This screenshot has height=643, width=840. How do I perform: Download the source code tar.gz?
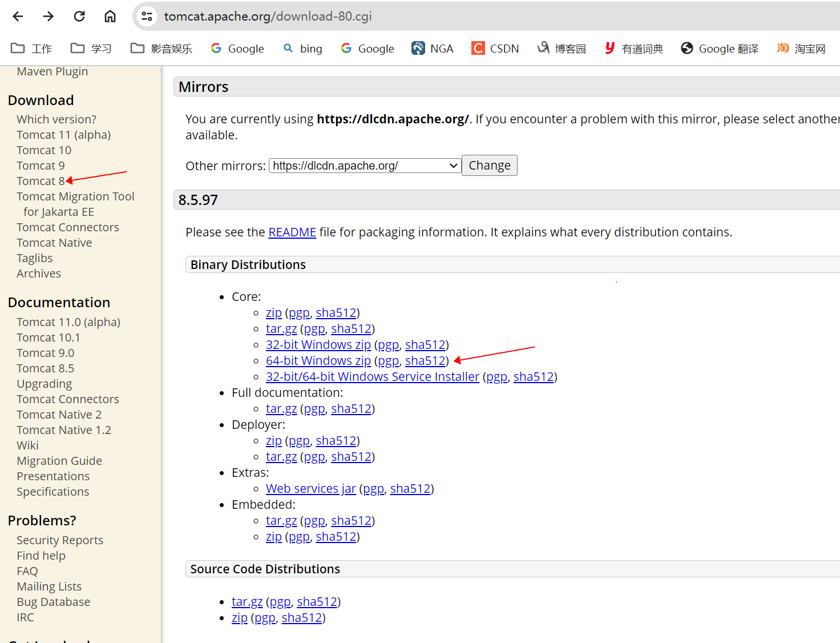(x=247, y=602)
